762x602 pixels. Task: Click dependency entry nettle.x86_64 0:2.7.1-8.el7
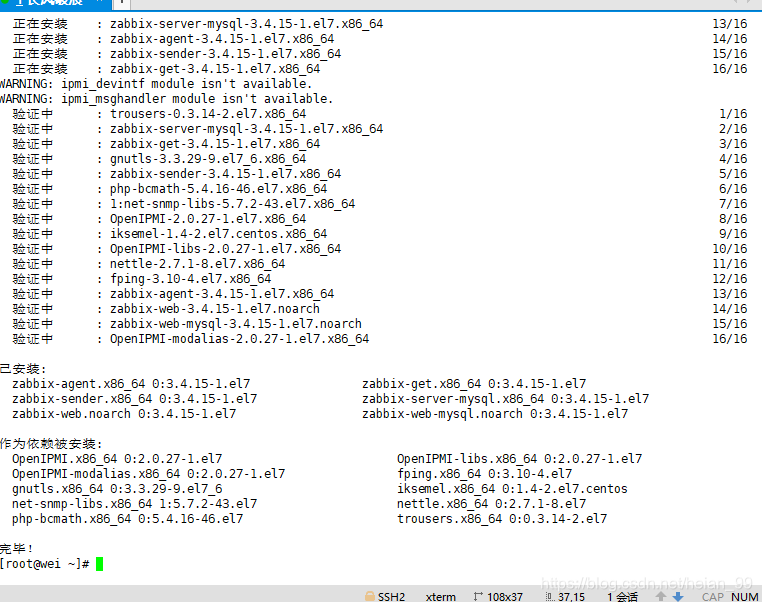pos(492,504)
